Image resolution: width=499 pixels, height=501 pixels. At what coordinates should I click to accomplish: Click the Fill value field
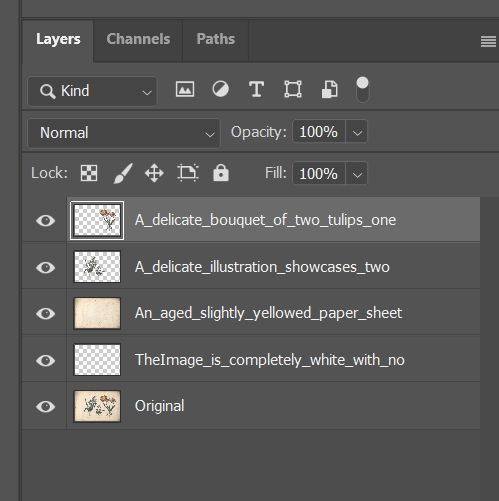[319, 174]
